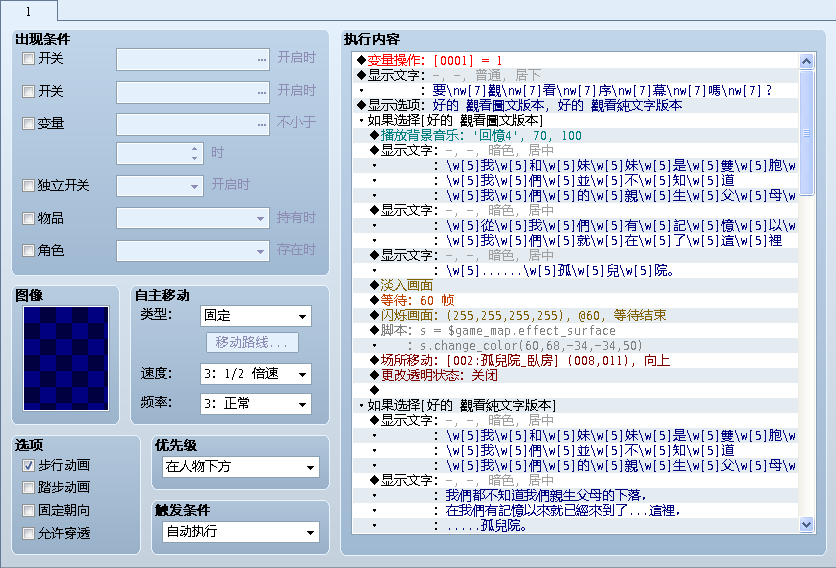Open the 优先级 dropdown 在人物下方
The image size is (836, 568).
click(240, 467)
